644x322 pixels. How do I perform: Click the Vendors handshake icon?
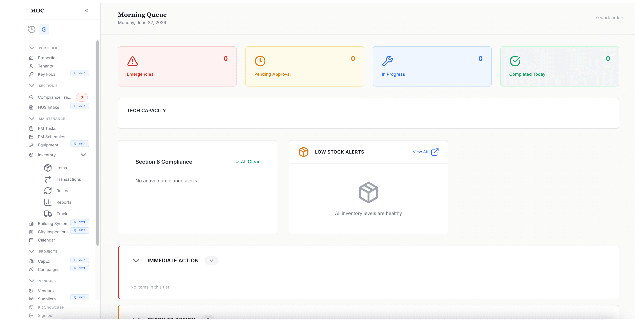[31, 291]
